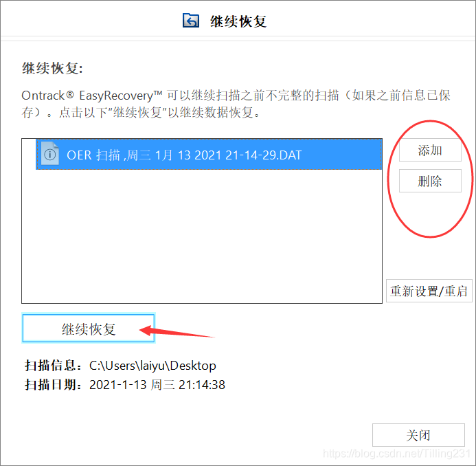Click the red arrow pointing at 继续恢复
Viewport: 476px width, 466px height.
[177, 331]
